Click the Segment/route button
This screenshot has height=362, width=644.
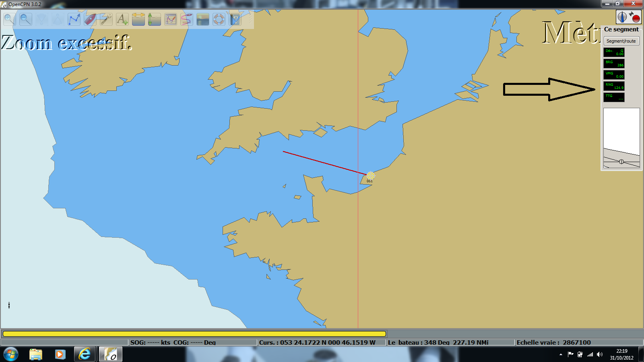pos(621,41)
